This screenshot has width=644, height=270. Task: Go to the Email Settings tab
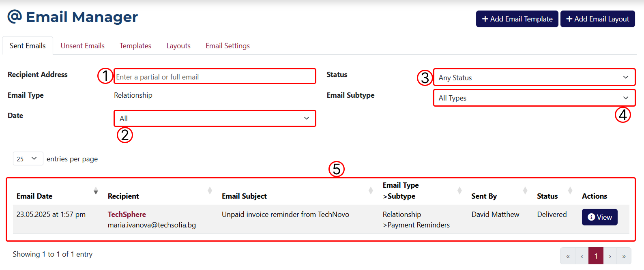click(228, 46)
